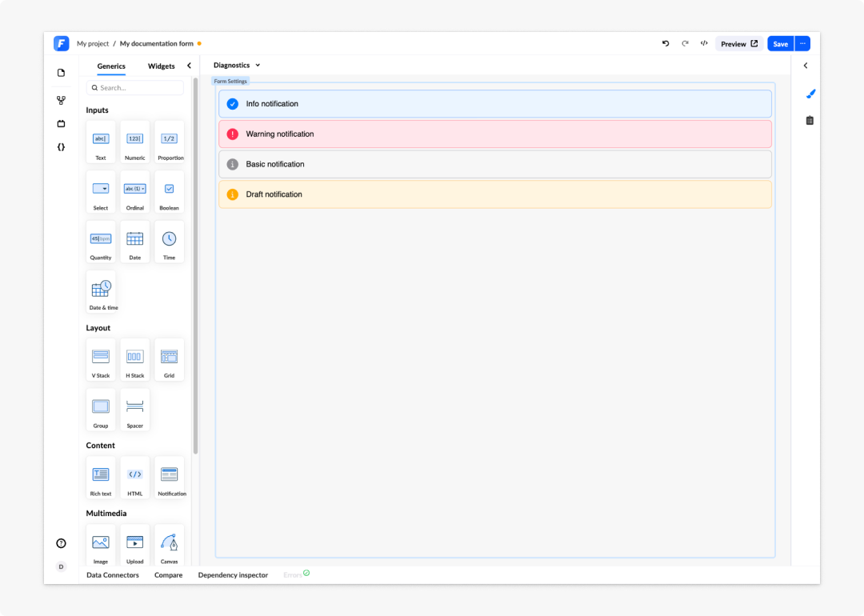Open the Dependency inspector tab
864x616 pixels.
(233, 574)
